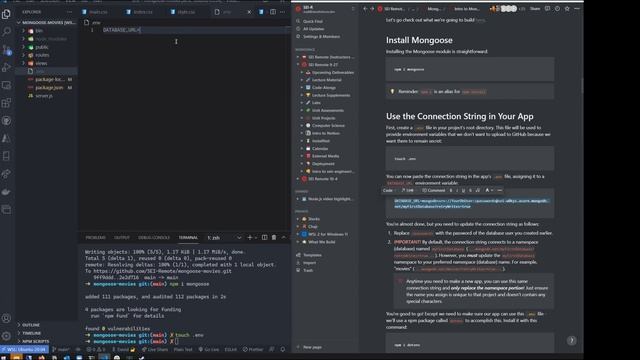Click into editor line with DATABASE_URL
Image resolution: width=640 pixels, height=360 pixels.
pyautogui.click(x=122, y=30)
